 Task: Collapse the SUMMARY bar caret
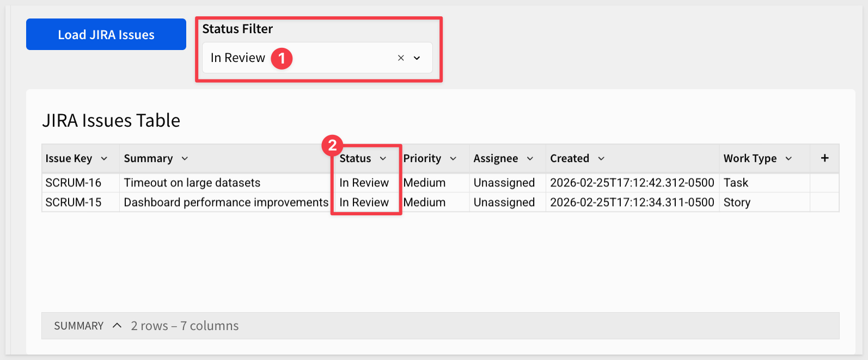(117, 325)
